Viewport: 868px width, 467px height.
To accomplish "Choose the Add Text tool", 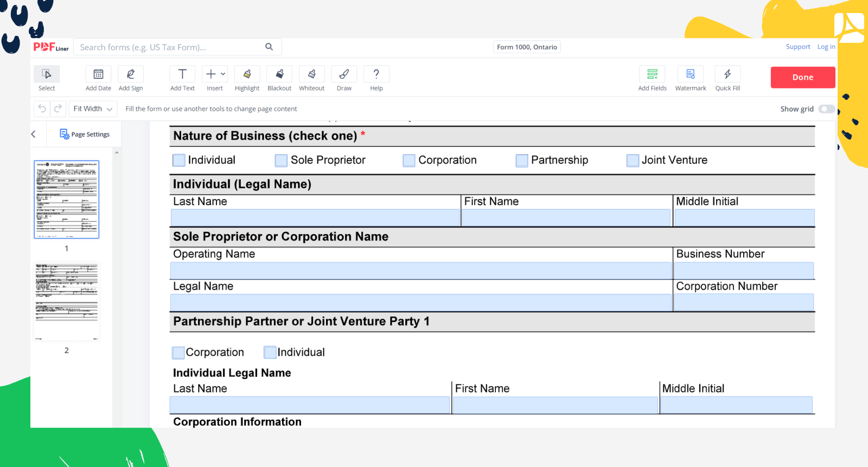I will coord(182,74).
